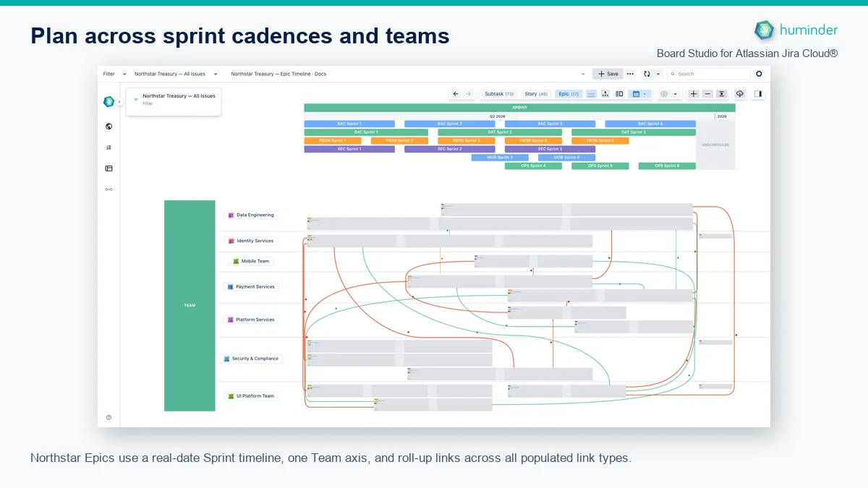The width and height of the screenshot is (868, 488).
Task: Click the forward arrow in the board toolbar
Action: pyautogui.click(x=468, y=94)
